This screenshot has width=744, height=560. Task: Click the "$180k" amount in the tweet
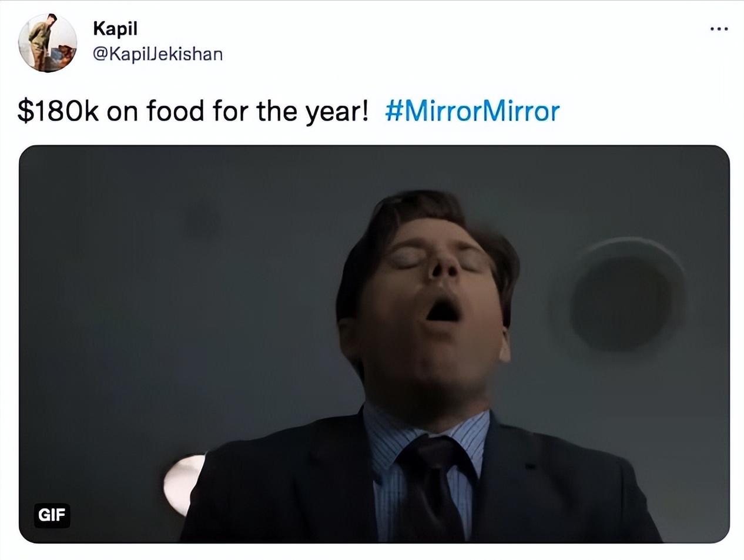(58, 111)
